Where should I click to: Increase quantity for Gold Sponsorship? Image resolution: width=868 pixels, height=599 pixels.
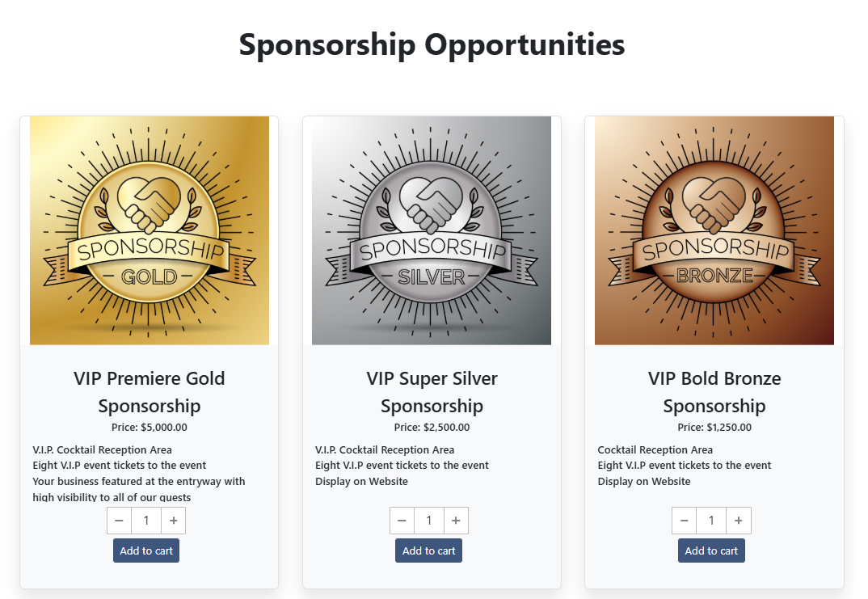[x=173, y=520]
